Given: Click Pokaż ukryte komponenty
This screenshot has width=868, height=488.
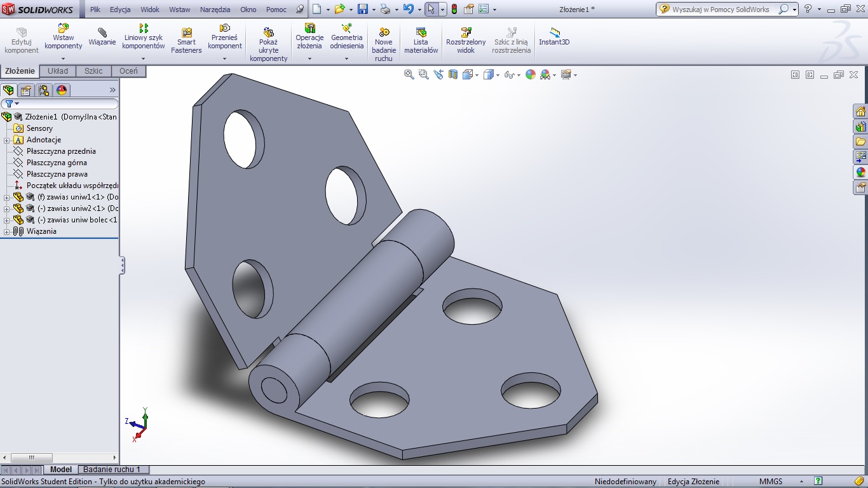Looking at the screenshot, I should click(x=268, y=44).
